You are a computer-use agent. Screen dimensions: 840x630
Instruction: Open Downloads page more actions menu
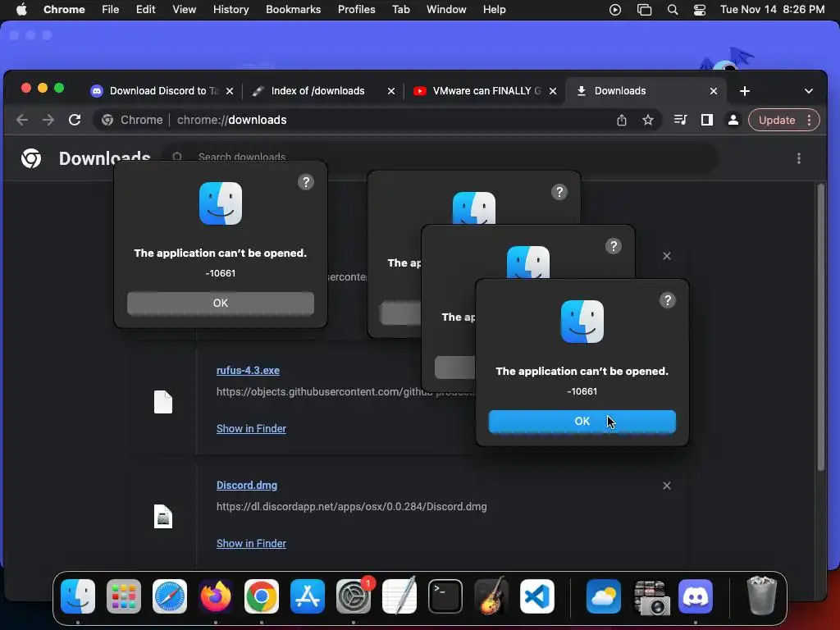(x=798, y=158)
